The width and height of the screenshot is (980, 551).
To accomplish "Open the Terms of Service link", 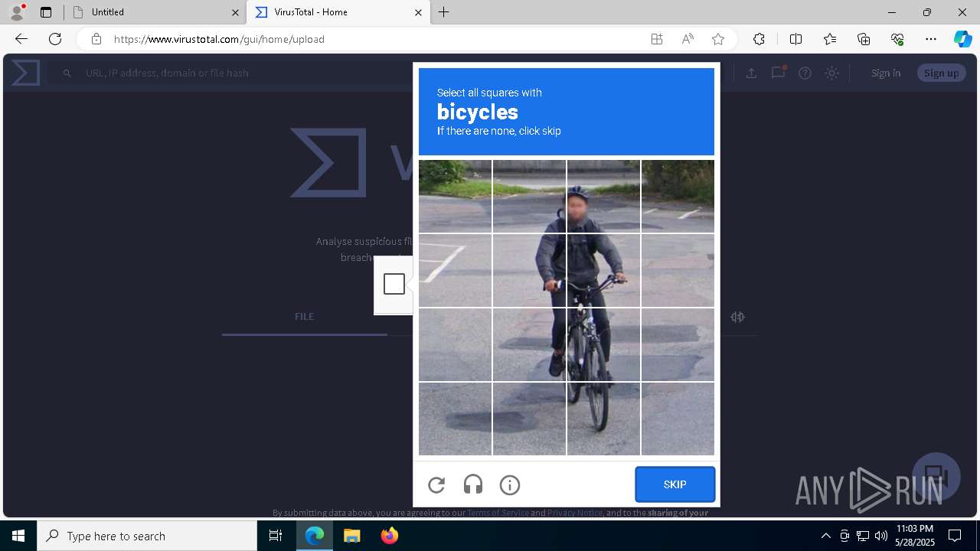I will tap(498, 513).
